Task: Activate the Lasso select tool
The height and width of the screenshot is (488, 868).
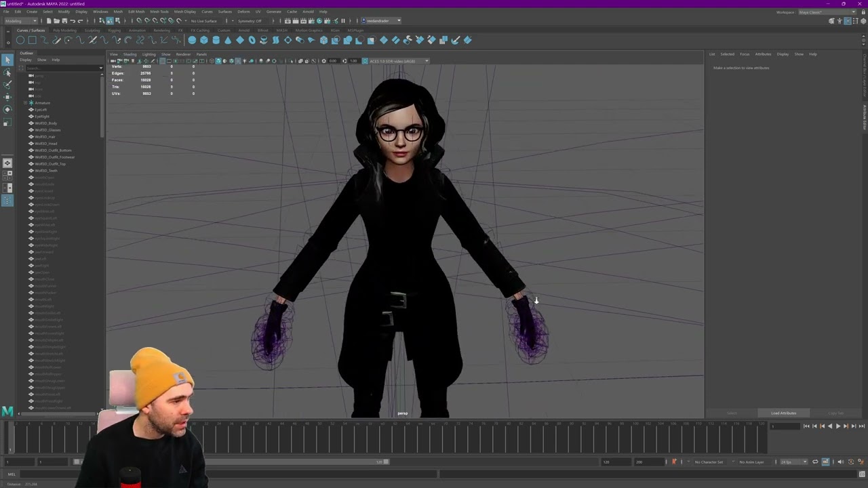Action: pyautogui.click(x=7, y=72)
